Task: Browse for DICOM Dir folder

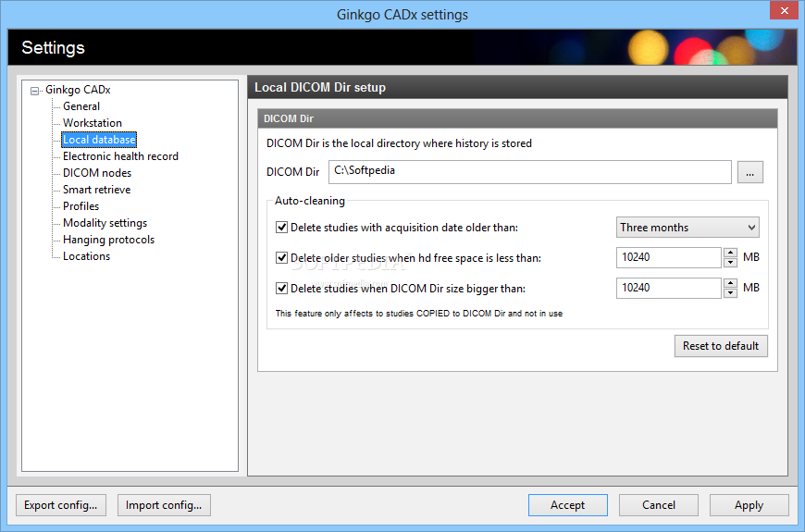Action: (x=750, y=172)
